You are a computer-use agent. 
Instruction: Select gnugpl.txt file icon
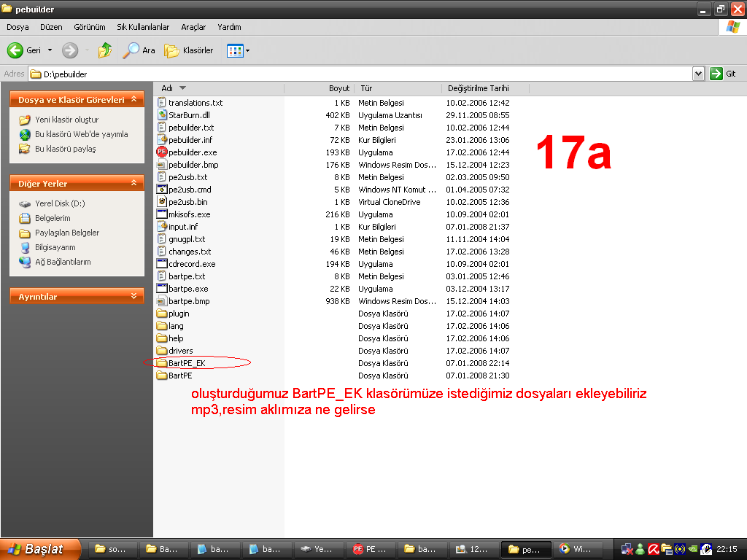tap(162, 239)
